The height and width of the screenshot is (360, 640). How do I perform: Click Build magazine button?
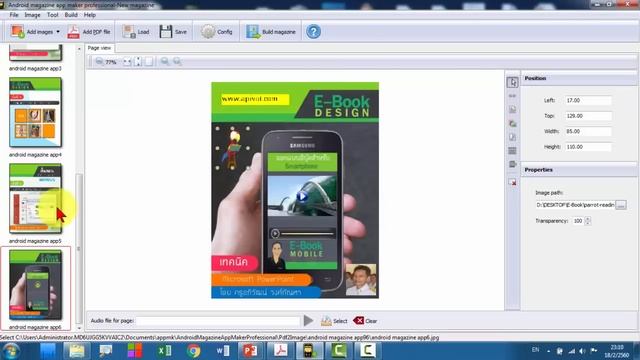271,31
